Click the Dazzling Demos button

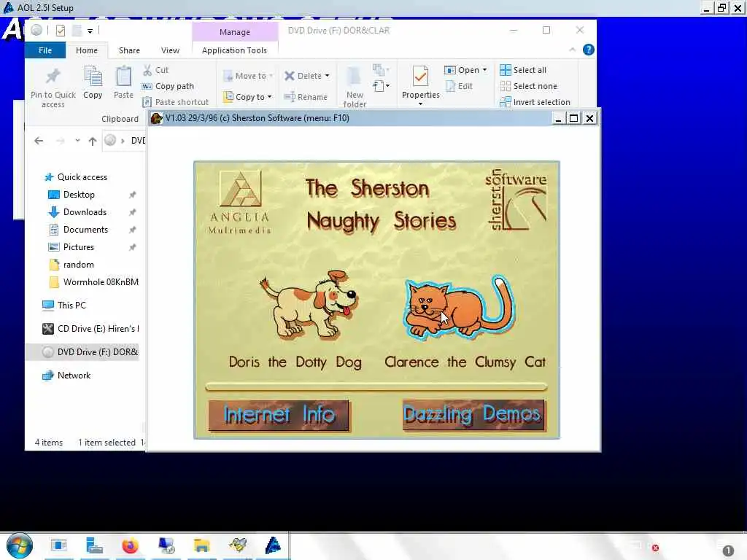pyautogui.click(x=473, y=415)
